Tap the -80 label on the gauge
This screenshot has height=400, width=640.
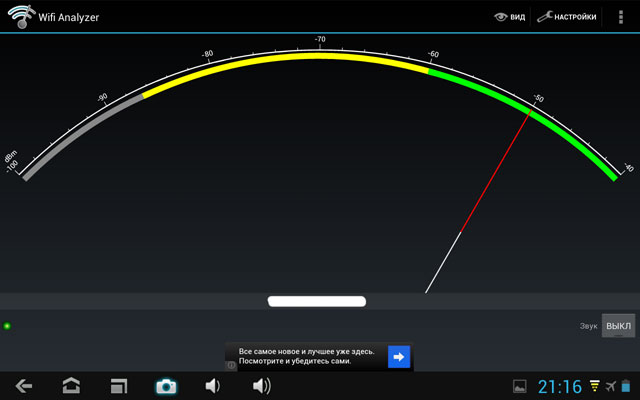pos(207,54)
